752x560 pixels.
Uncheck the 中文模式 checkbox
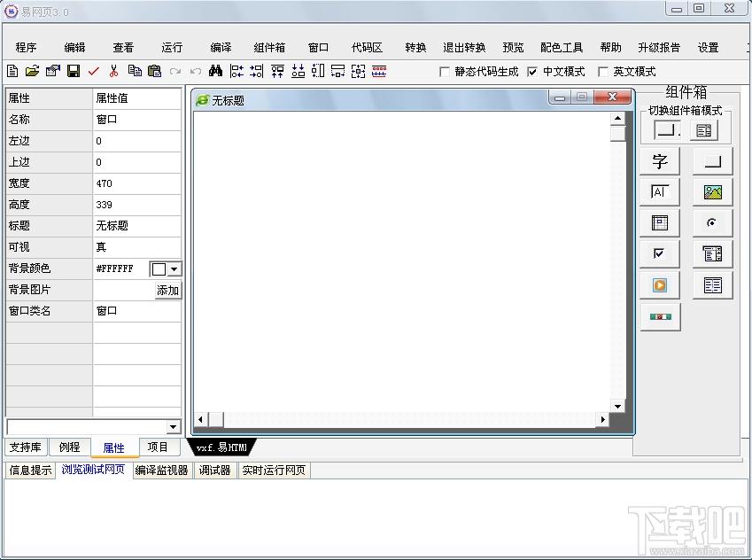(x=532, y=72)
